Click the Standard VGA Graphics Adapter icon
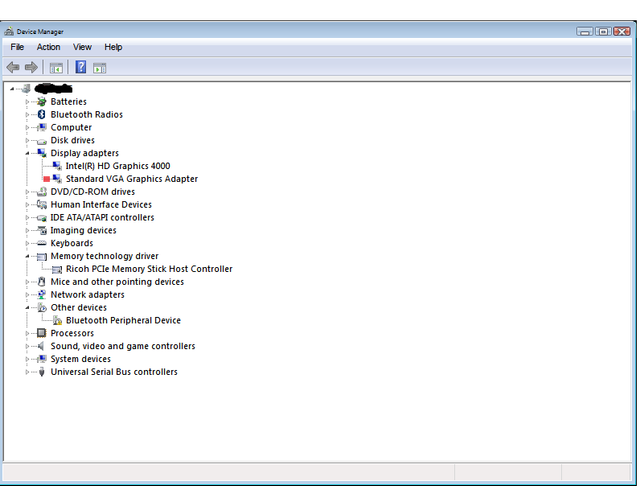 [57, 179]
